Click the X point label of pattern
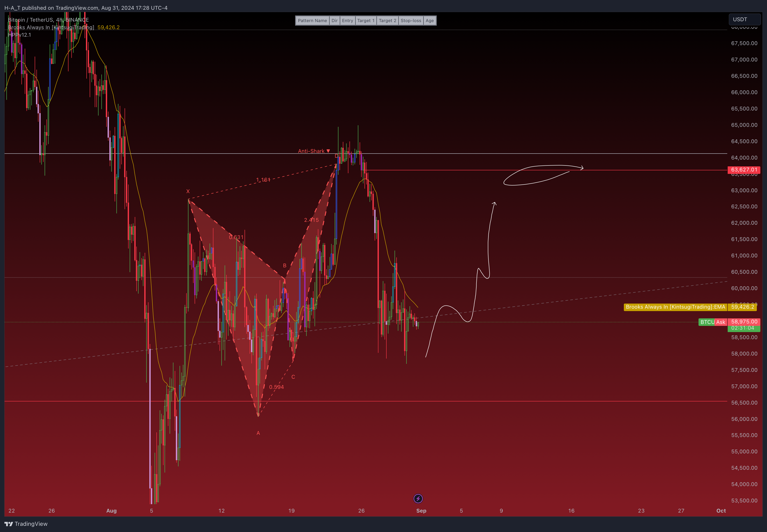Screen dimensions: 767x532 pyautogui.click(x=188, y=191)
